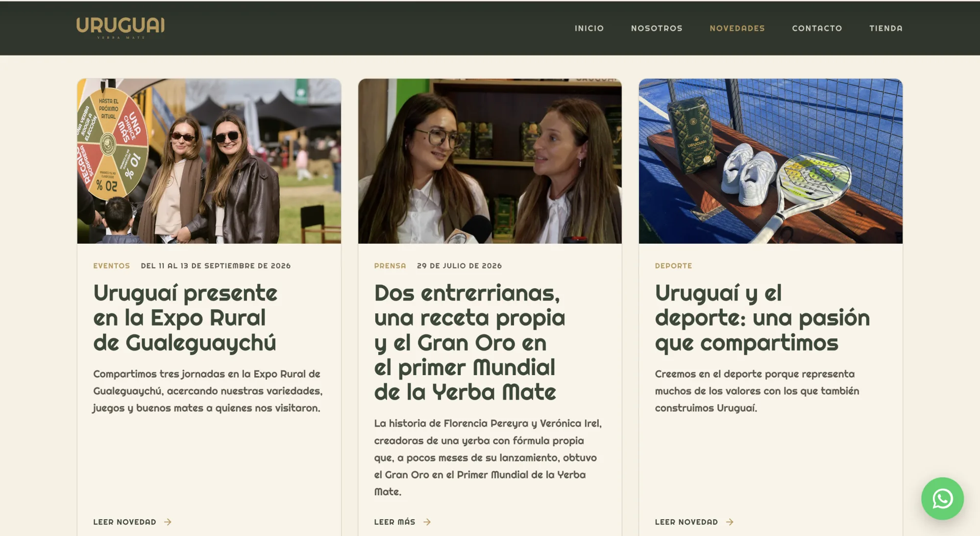Open WhatsApp chat floating button
980x536 pixels.
coord(942,498)
